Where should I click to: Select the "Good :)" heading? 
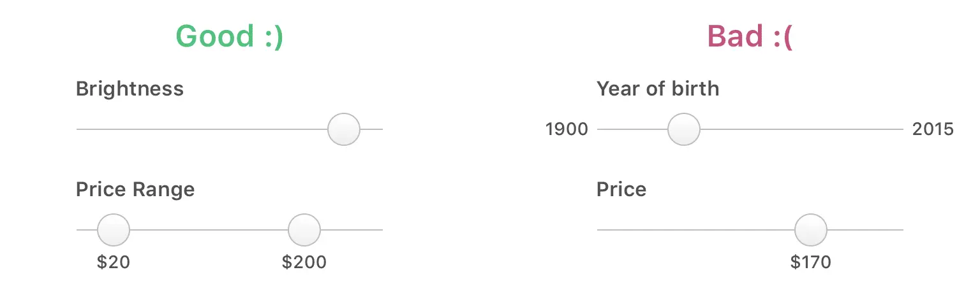click(229, 37)
